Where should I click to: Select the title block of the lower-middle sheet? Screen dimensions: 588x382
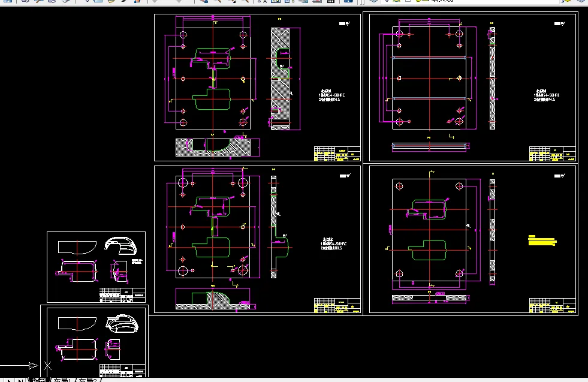point(337,305)
